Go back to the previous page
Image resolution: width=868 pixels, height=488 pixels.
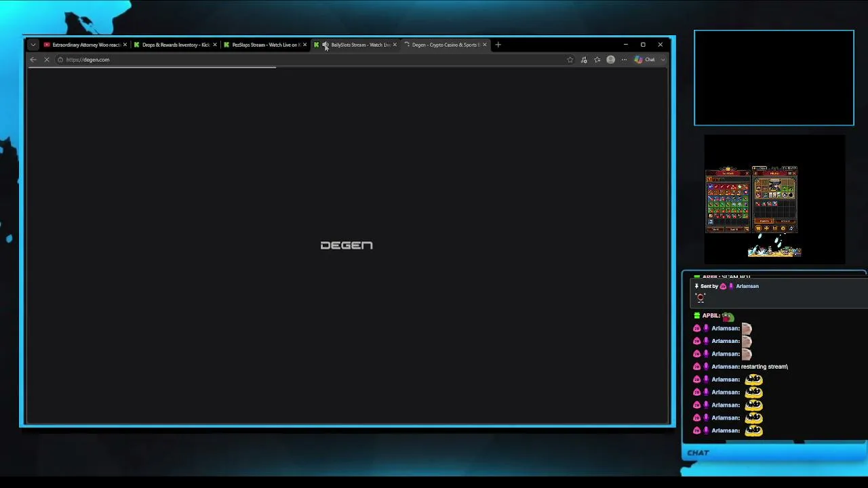33,60
